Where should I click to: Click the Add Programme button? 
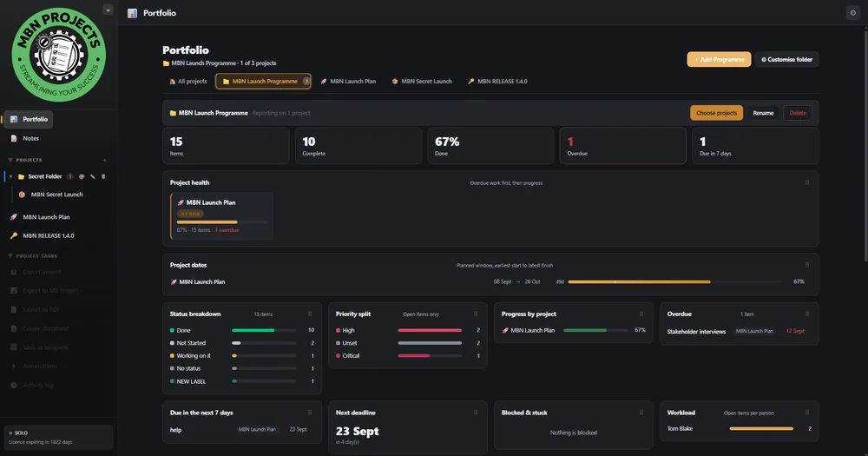coord(719,59)
